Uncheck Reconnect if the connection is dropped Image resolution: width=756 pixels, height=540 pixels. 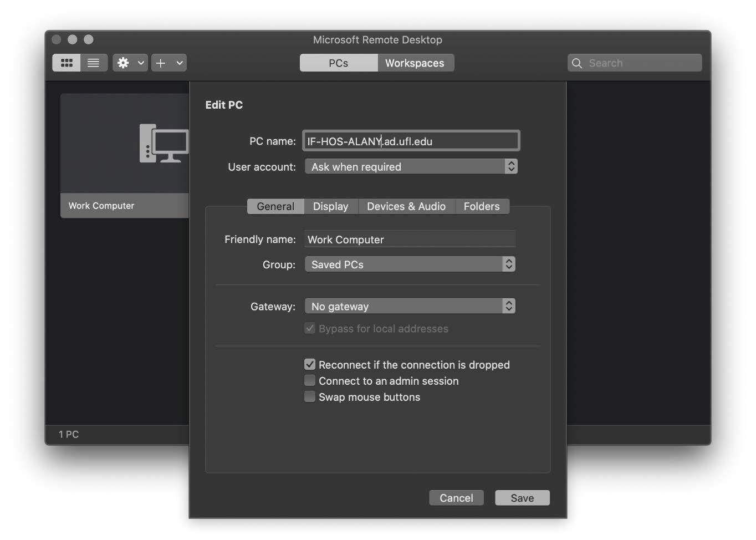(x=310, y=364)
